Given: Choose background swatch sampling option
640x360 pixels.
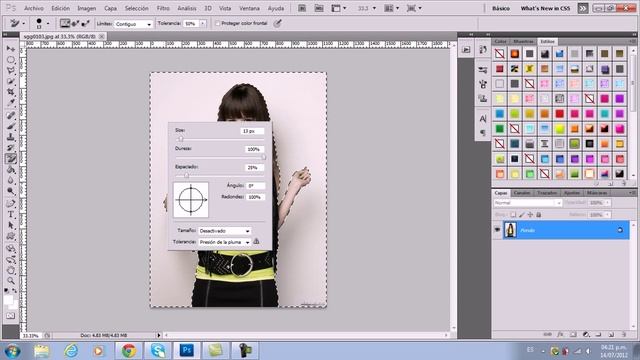Looking at the screenshot, I should [85, 24].
